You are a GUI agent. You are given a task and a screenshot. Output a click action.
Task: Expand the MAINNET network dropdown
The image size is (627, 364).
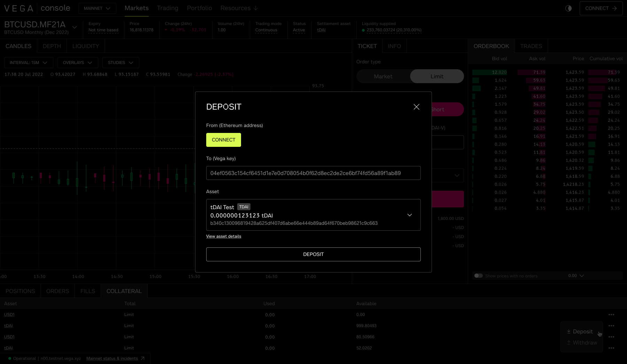(x=97, y=8)
